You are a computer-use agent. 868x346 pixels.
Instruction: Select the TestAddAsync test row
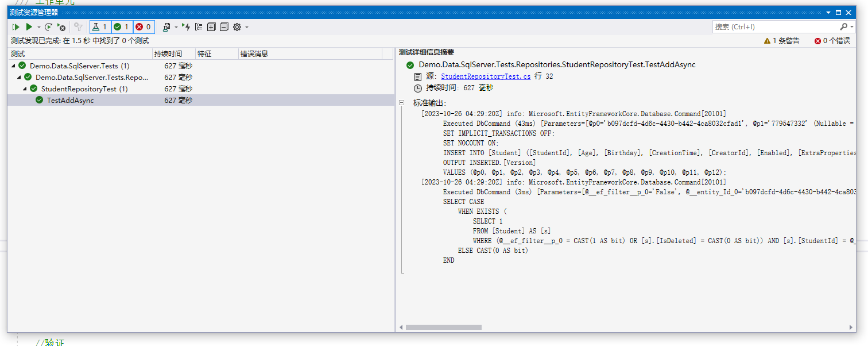click(70, 101)
